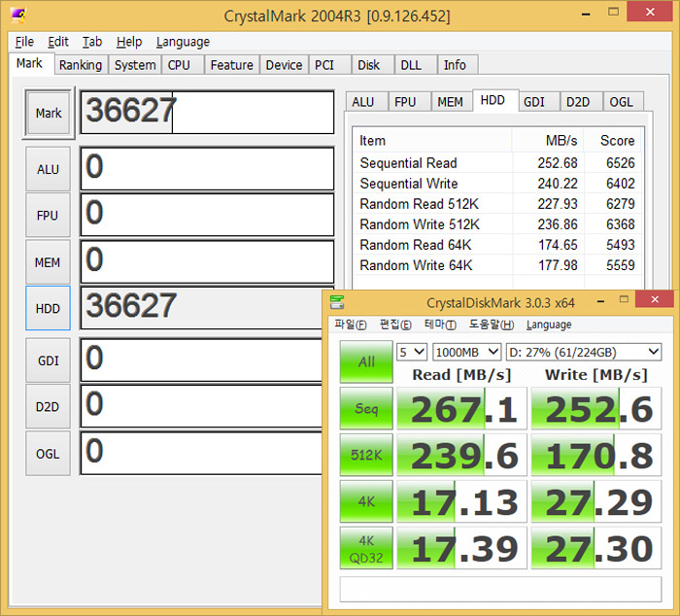
Task: Select the Random Read 64K row
Action: pyautogui.click(x=497, y=245)
